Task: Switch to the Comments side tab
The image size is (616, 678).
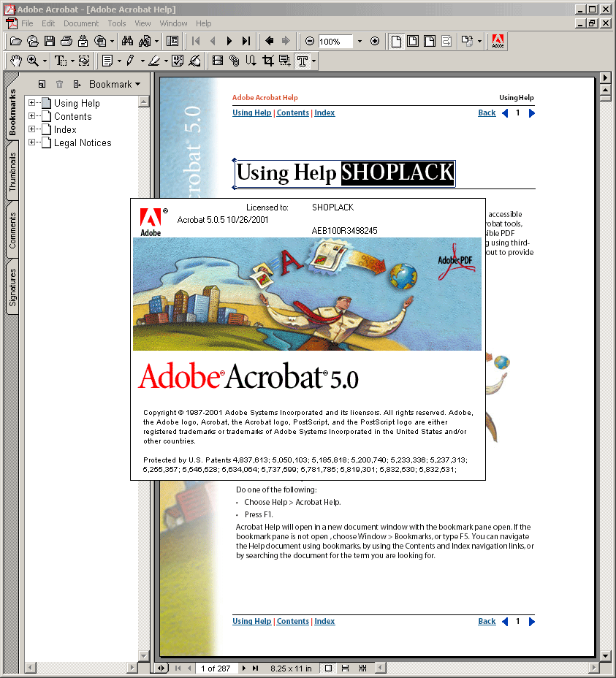Action: coord(12,230)
